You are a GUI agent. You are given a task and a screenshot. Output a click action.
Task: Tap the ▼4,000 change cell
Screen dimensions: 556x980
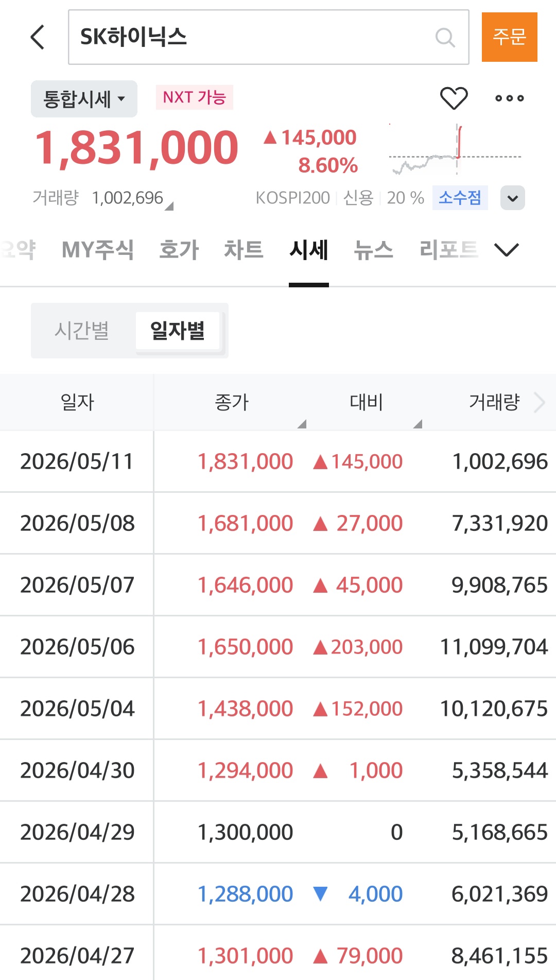point(358,894)
